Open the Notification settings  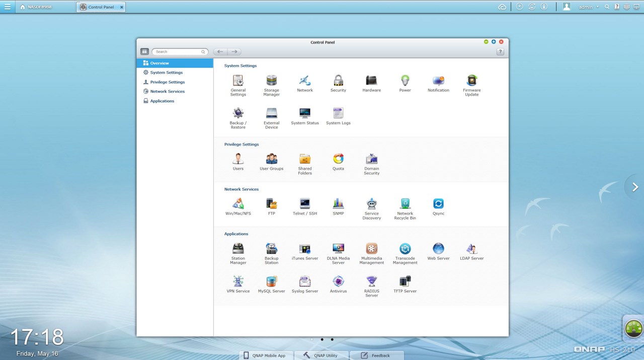(438, 83)
